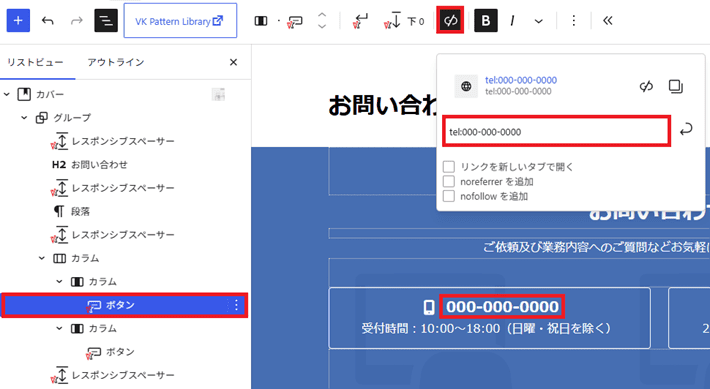Viewport: 710px width, 389px height.
Task: Remove link using popup unlink icon
Action: click(x=646, y=86)
